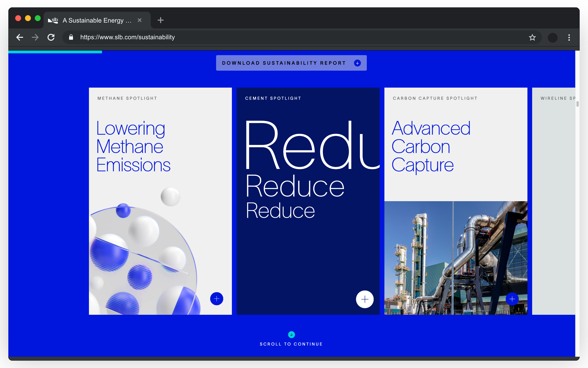
Task: Click Scroll to Continue text
Action: click(291, 344)
